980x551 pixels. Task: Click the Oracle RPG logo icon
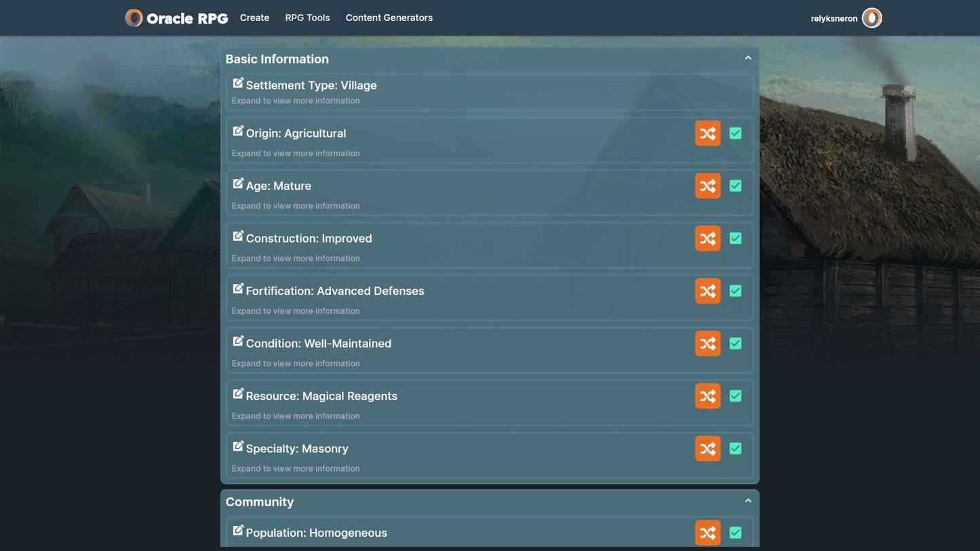134,18
